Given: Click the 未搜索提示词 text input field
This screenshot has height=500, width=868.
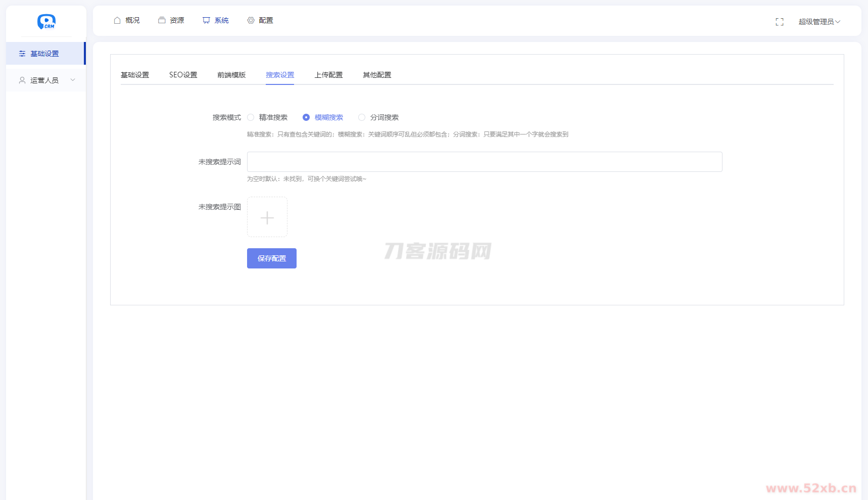Looking at the screenshot, I should 484,162.
